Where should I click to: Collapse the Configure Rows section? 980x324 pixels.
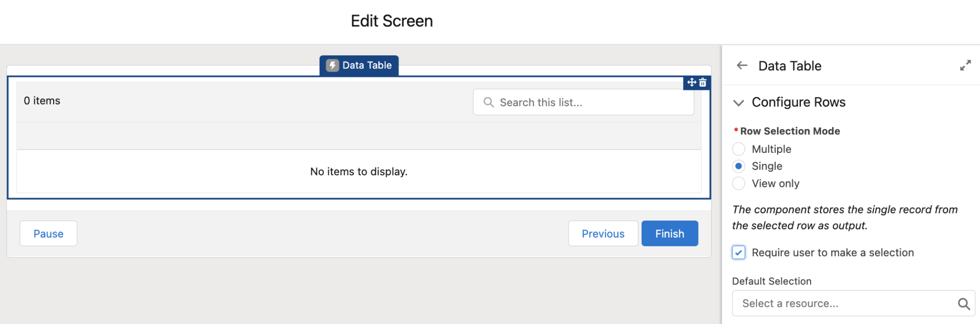[x=738, y=102]
